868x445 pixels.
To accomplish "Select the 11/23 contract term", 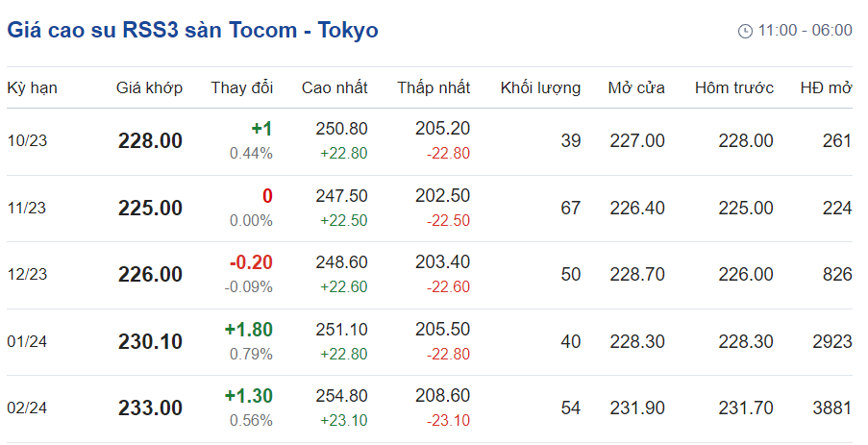I will [27, 208].
